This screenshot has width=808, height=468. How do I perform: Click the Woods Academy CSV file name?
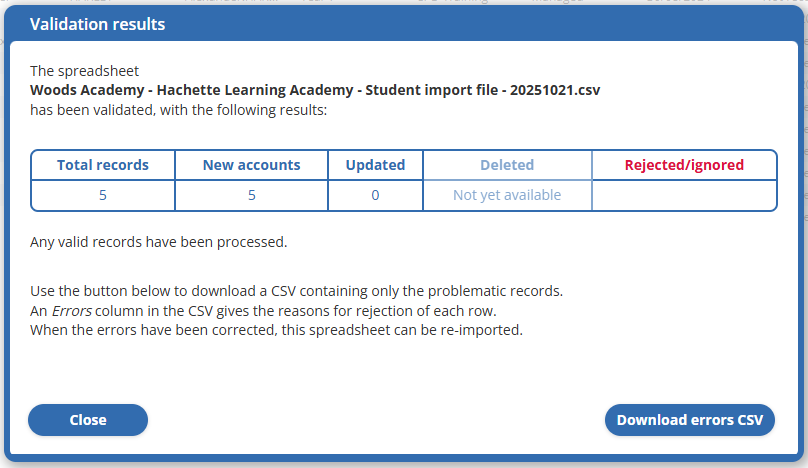tap(315, 90)
